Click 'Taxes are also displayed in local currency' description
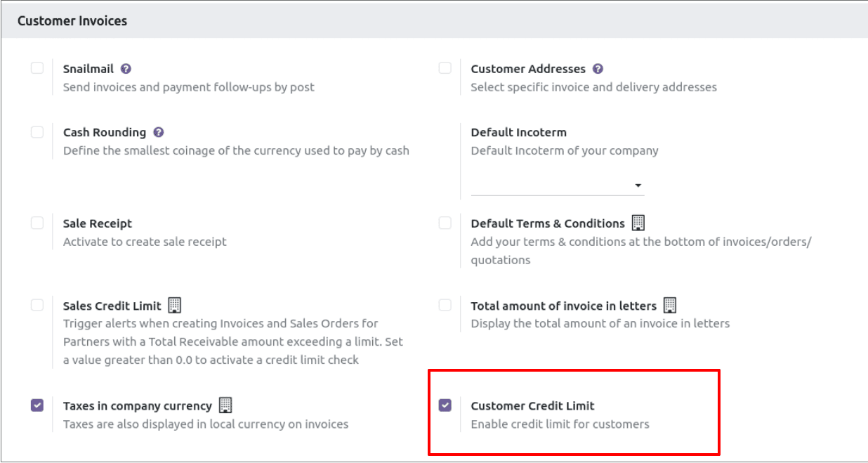This screenshot has height=463, width=868. point(206,424)
